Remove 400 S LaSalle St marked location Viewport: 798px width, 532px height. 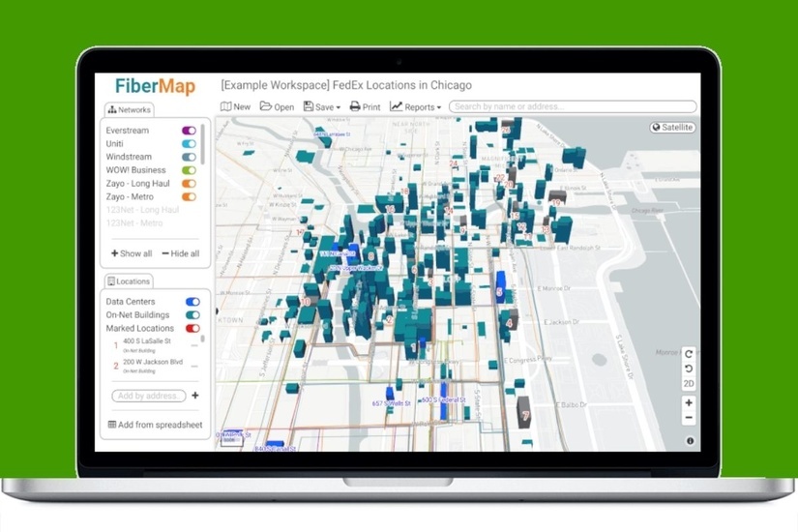[x=194, y=345]
